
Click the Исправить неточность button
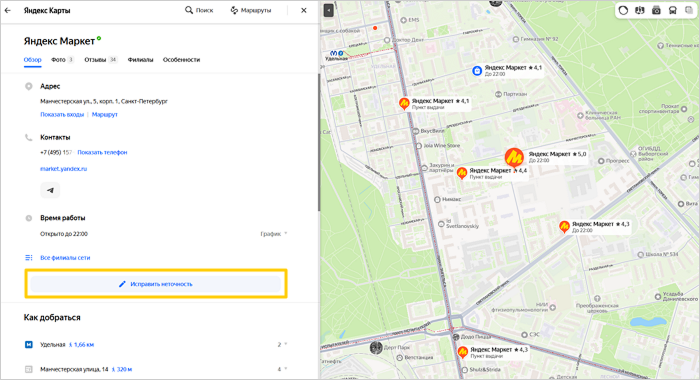[x=155, y=284]
